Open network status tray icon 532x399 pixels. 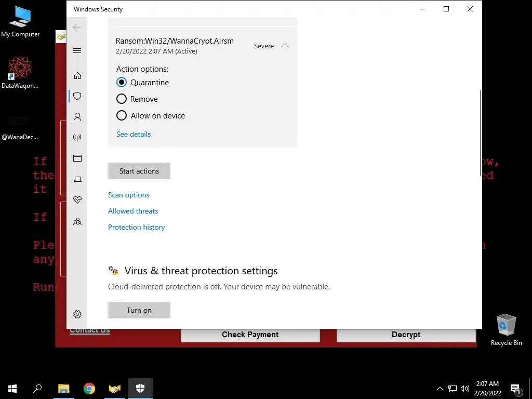(x=453, y=389)
